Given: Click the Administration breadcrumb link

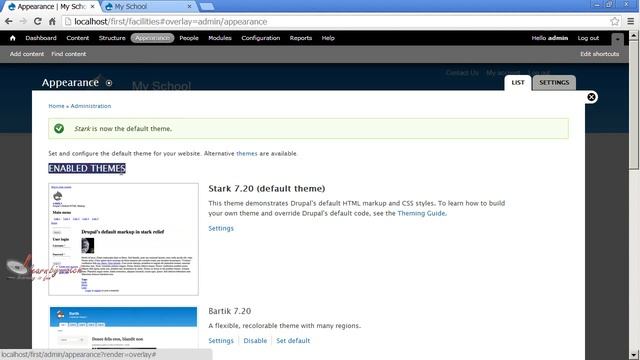Looking at the screenshot, I should coord(91,106).
